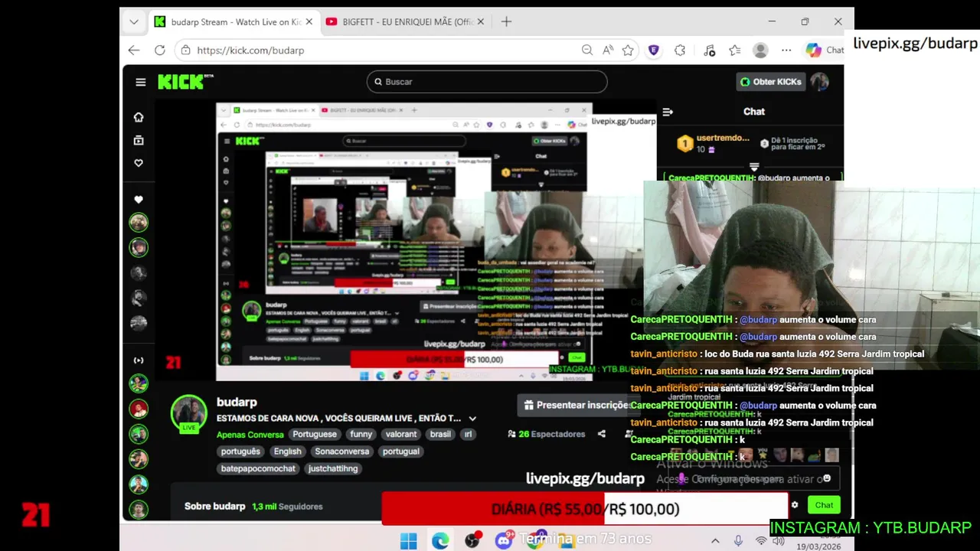980x551 pixels.
Task: Add page to favorites star icon
Action: coord(628,50)
